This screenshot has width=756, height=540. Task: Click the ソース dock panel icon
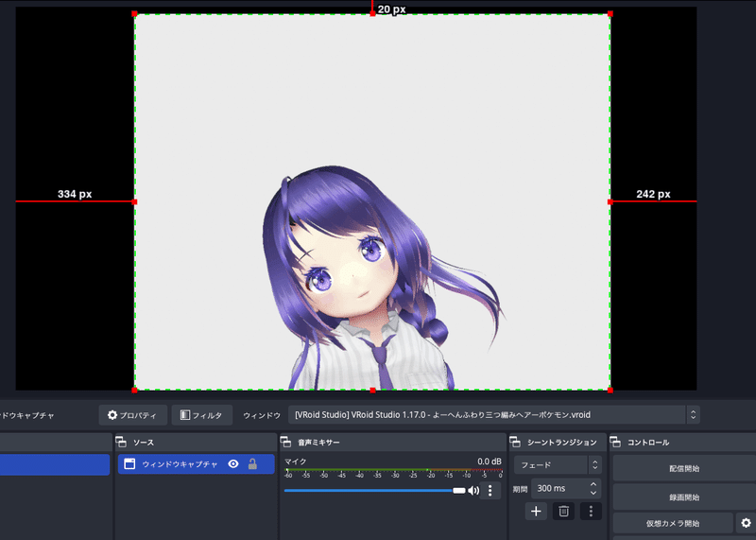click(x=121, y=442)
